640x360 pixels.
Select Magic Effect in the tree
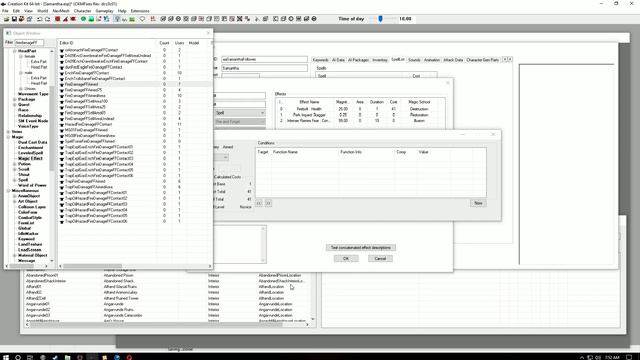pyautogui.click(x=30, y=158)
